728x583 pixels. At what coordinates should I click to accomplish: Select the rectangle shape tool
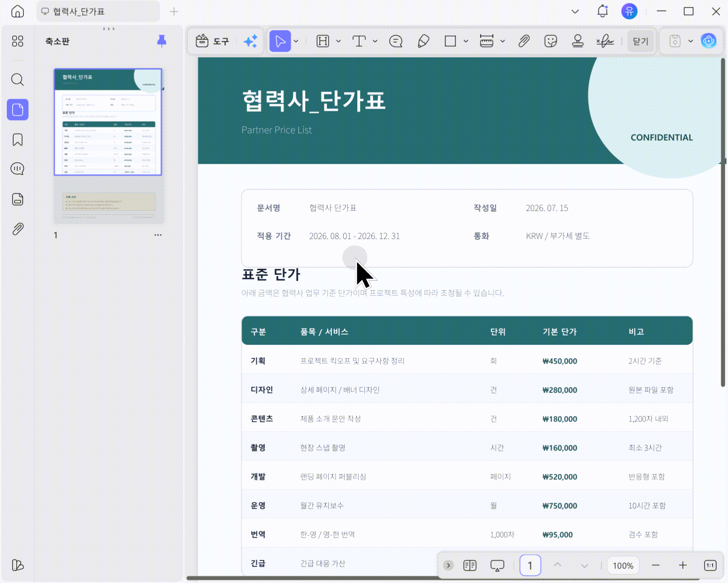pos(450,41)
